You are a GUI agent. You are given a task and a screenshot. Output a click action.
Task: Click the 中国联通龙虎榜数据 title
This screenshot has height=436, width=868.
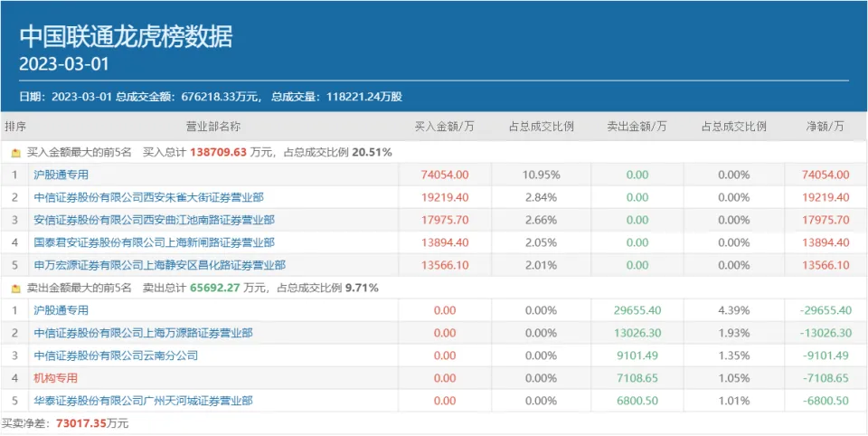[x=126, y=36]
